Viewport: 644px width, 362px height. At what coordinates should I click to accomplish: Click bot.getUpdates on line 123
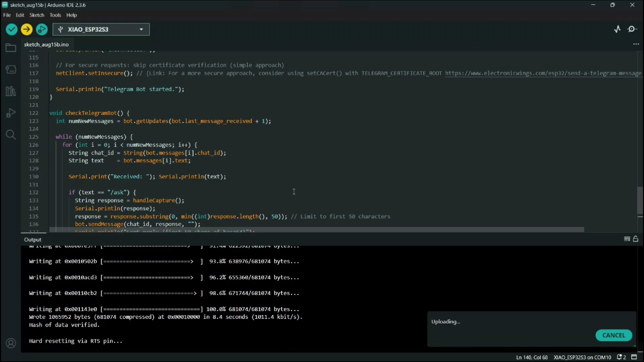[146, 121]
